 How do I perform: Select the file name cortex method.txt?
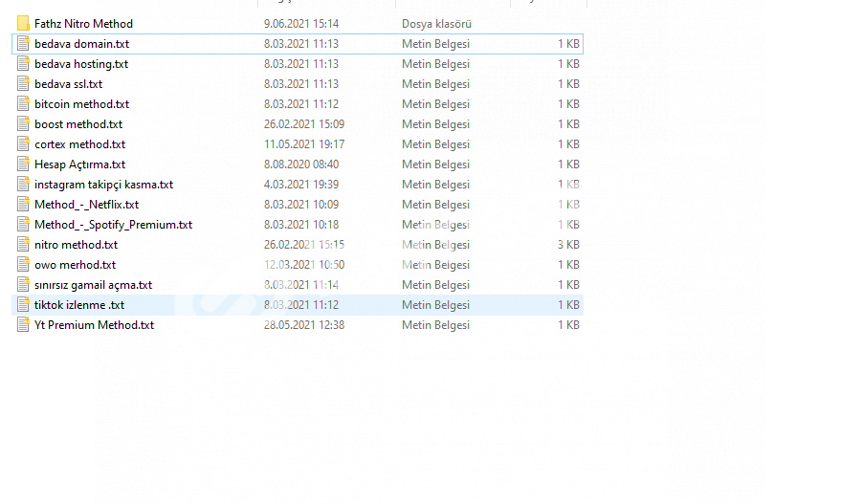pyautogui.click(x=79, y=144)
